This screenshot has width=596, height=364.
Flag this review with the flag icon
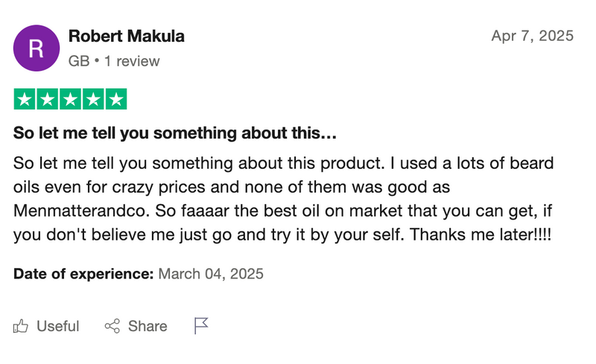tap(201, 325)
